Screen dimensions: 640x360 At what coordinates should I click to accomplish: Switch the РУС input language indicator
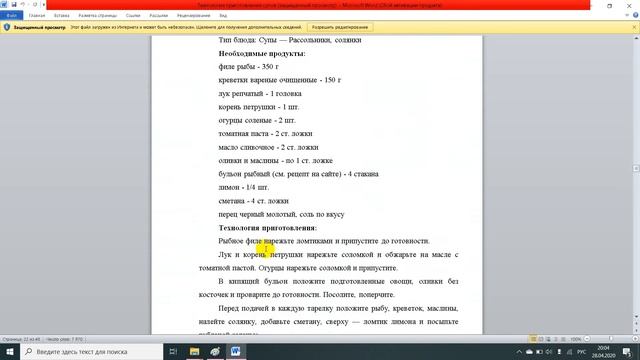pyautogui.click(x=582, y=352)
